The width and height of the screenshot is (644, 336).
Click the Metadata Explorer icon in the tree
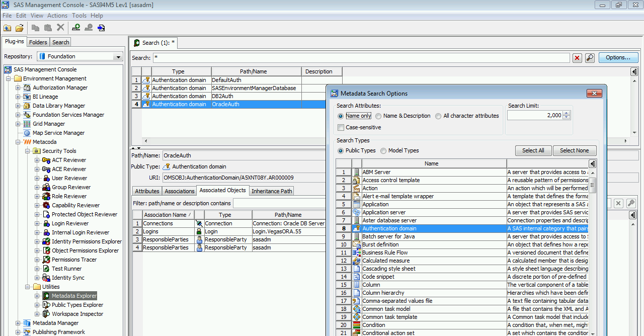(46, 296)
